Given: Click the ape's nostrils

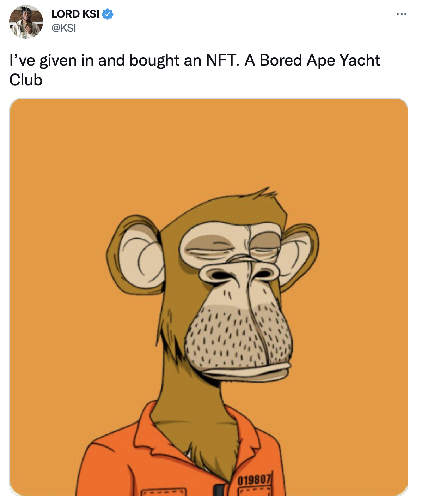Looking at the screenshot, I should (x=239, y=275).
